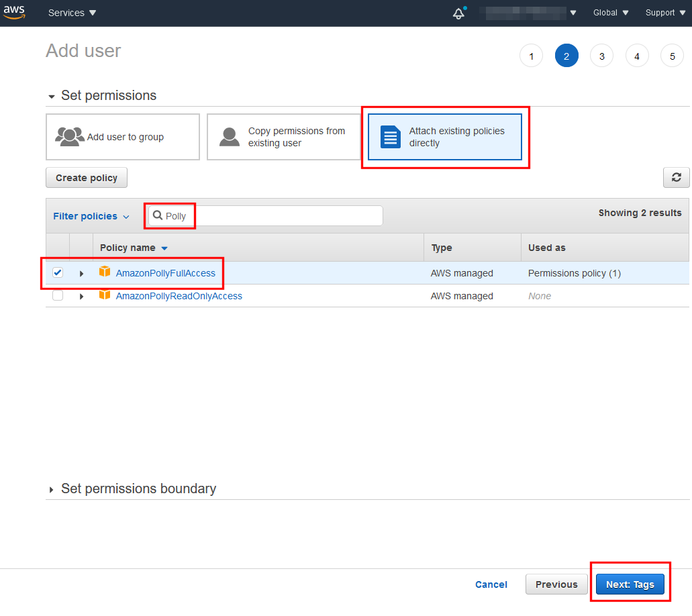Uncheck the AmazonPollyFullAccess policy
Viewport: 692px width, 616px height.
tap(58, 272)
